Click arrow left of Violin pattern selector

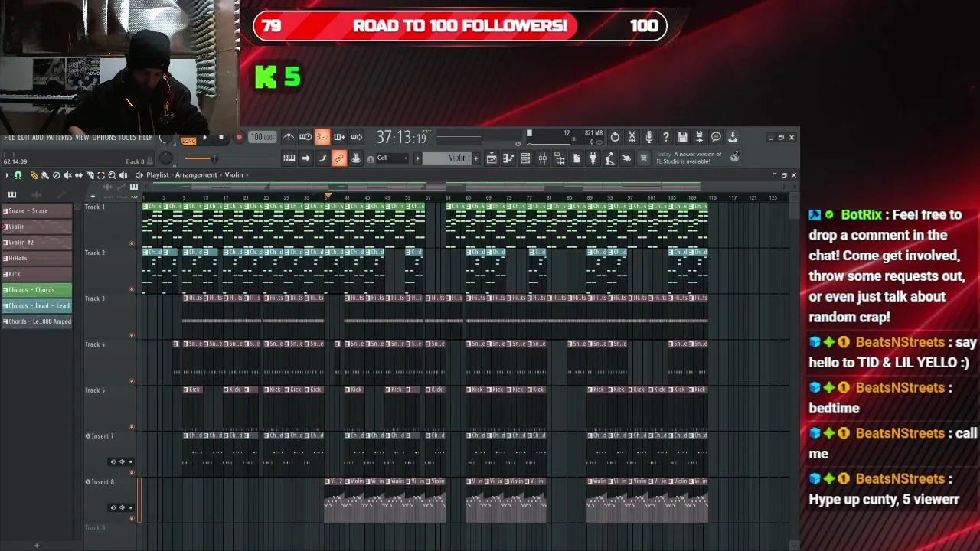[x=418, y=158]
